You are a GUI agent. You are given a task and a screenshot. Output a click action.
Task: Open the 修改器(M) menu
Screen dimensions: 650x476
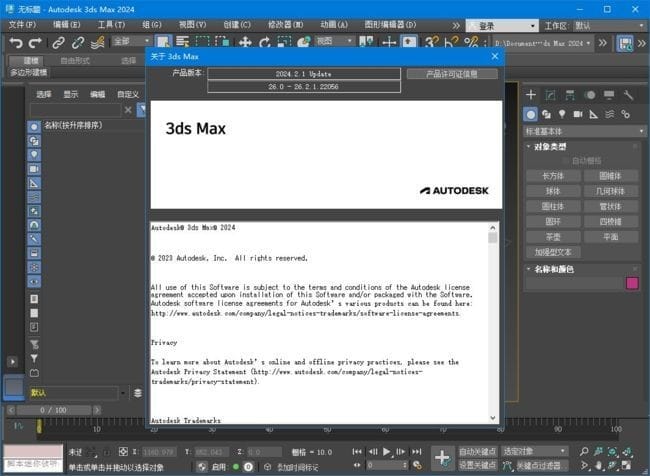(285, 25)
